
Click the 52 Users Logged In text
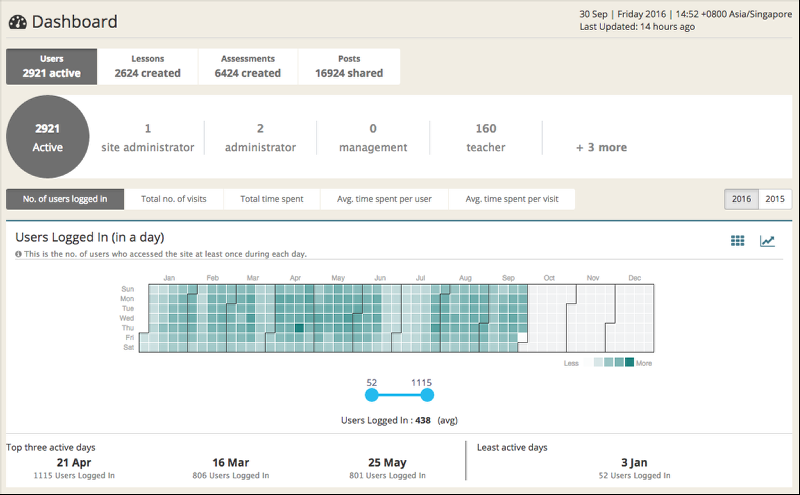pyautogui.click(x=634, y=476)
